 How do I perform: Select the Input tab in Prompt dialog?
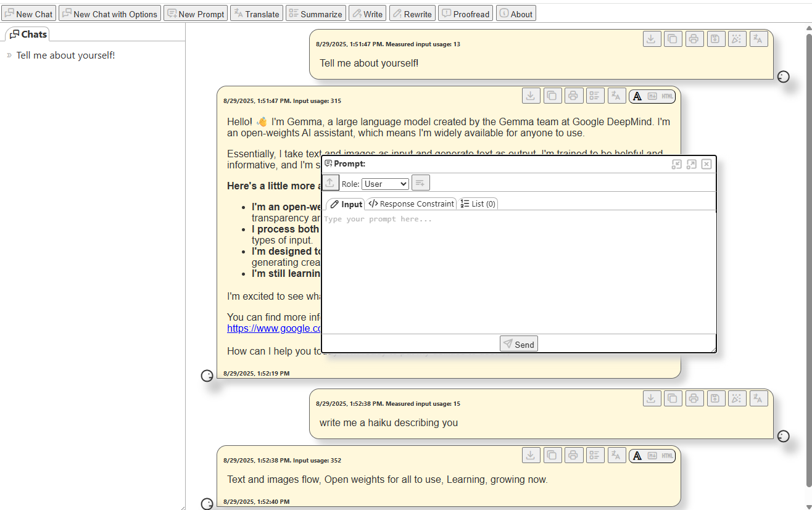tap(346, 204)
